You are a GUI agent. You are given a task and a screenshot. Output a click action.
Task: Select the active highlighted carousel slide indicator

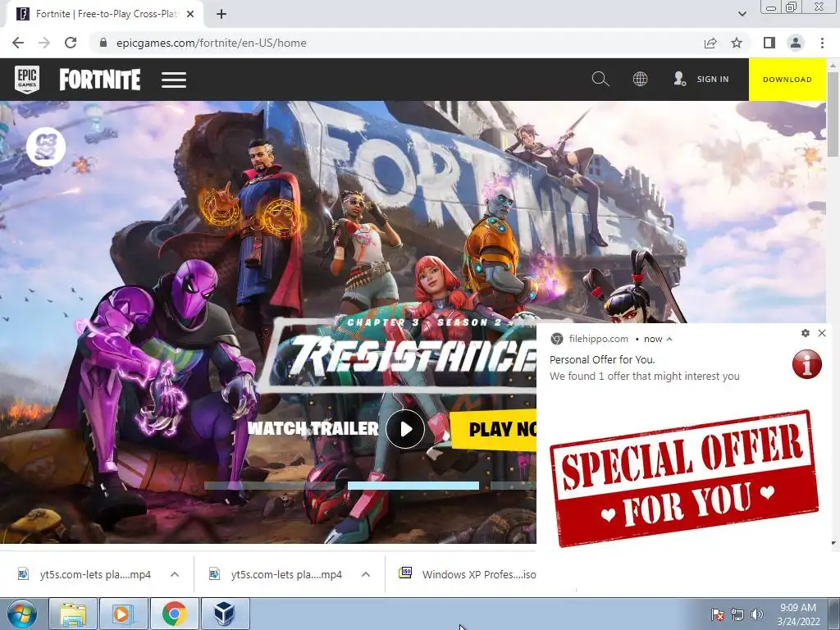[x=413, y=486]
